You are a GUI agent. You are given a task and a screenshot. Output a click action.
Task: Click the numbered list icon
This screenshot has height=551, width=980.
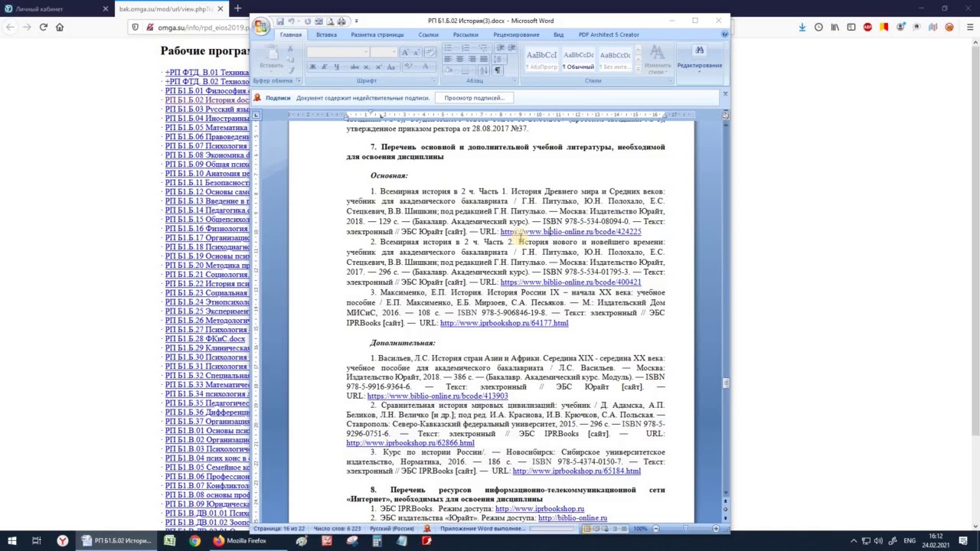tap(464, 47)
